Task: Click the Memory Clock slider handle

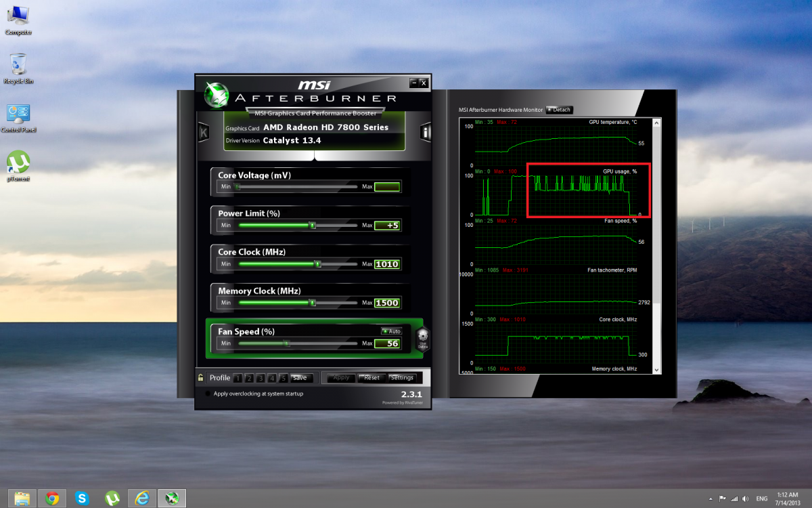Action: [x=313, y=303]
